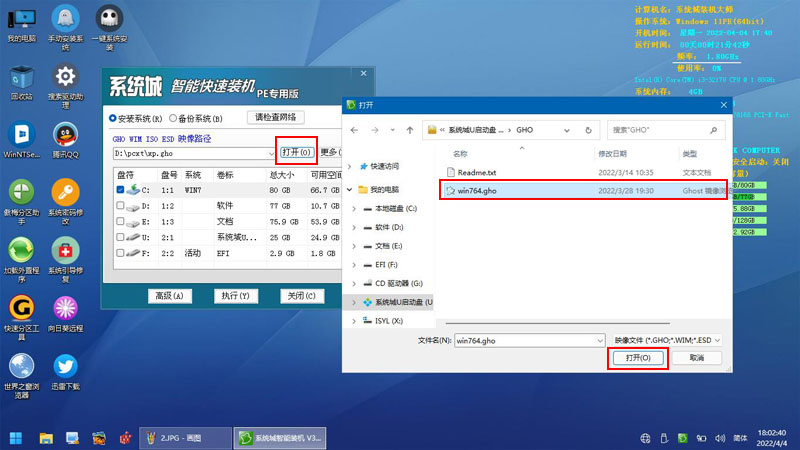This screenshot has width=800, height=450.
Task: Open File Explorer from the taskbar
Action: pos(46,438)
